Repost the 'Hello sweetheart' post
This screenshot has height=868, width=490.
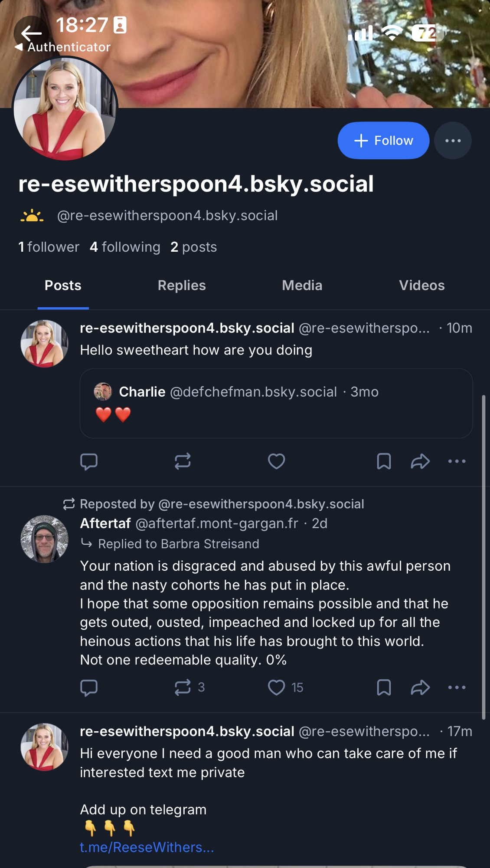coord(183,461)
